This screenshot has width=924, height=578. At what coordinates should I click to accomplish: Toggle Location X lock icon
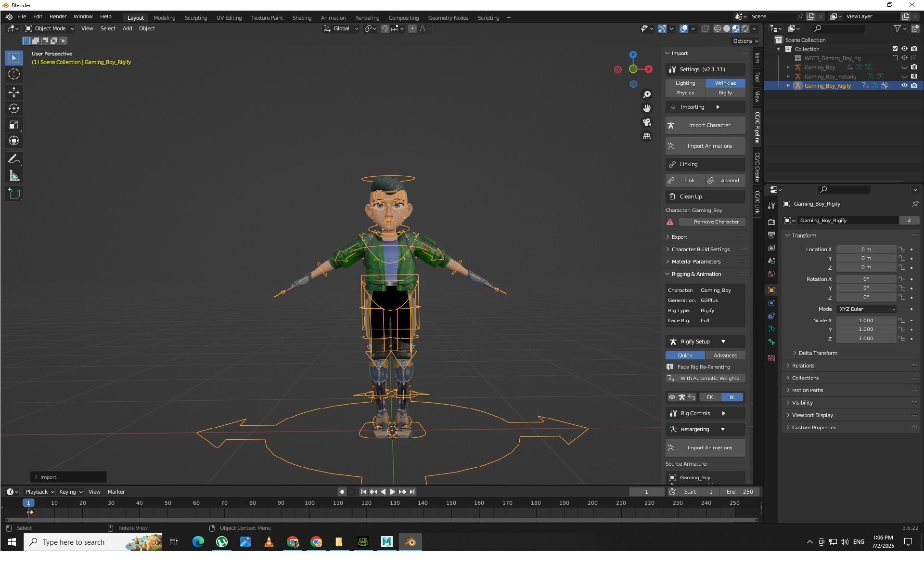click(902, 250)
